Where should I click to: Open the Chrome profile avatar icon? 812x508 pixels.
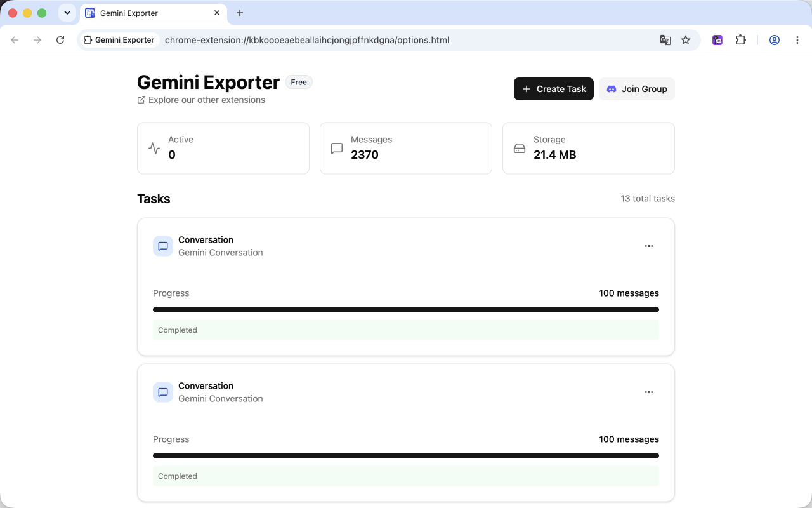pyautogui.click(x=775, y=40)
